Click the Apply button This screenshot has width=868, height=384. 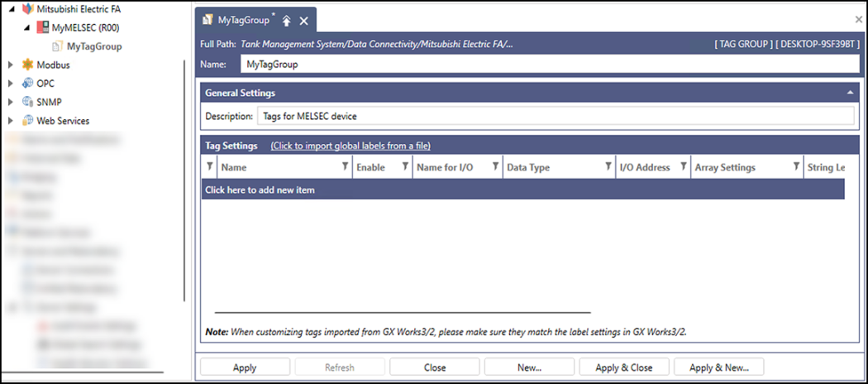(245, 367)
